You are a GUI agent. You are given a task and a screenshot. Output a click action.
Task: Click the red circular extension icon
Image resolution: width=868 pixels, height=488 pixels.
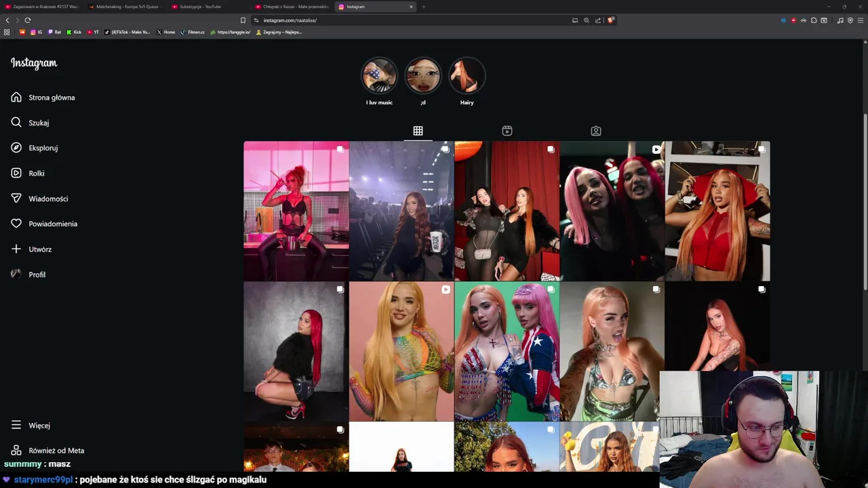pyautogui.click(x=793, y=20)
